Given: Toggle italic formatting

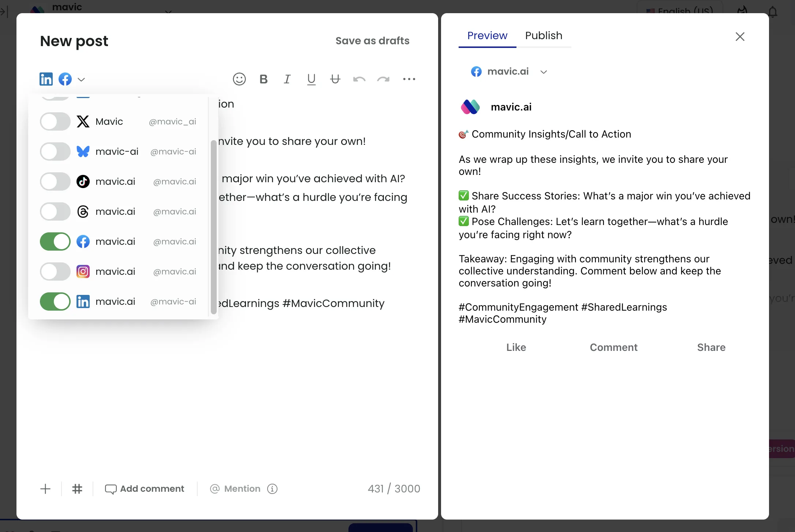Looking at the screenshot, I should [x=287, y=79].
